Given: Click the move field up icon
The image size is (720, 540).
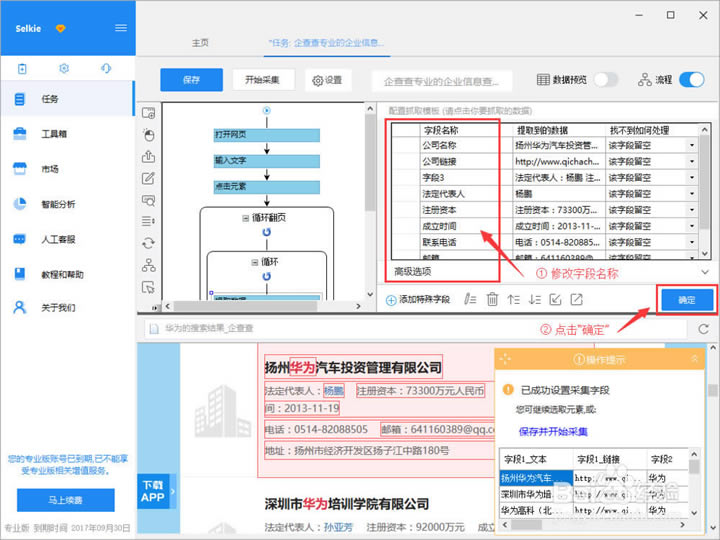Looking at the screenshot, I should (513, 299).
